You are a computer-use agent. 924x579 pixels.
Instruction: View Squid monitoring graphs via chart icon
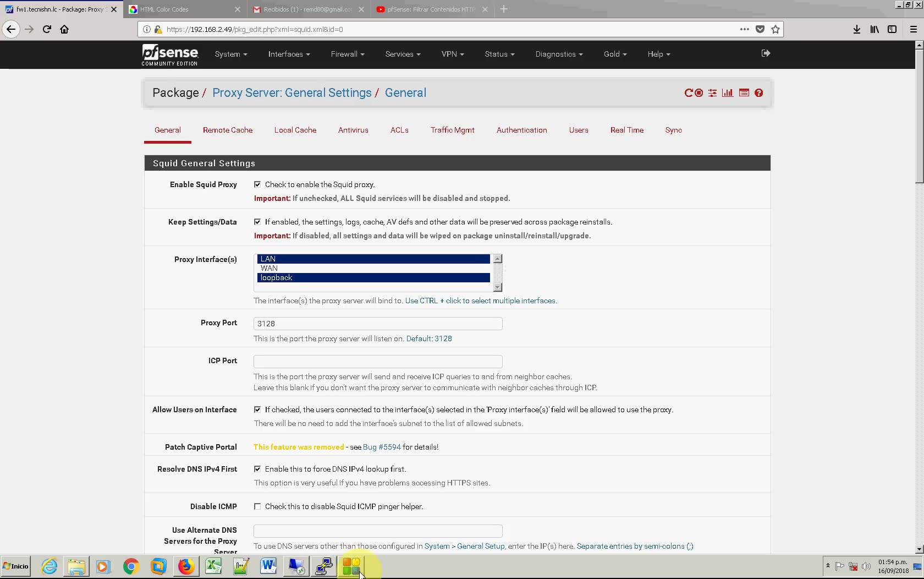[x=728, y=93]
